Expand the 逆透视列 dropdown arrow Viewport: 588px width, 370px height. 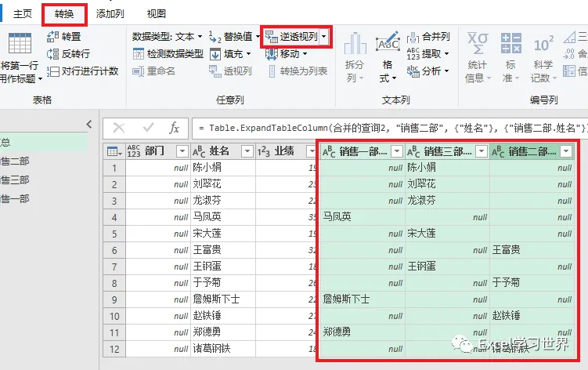pyautogui.click(x=323, y=36)
